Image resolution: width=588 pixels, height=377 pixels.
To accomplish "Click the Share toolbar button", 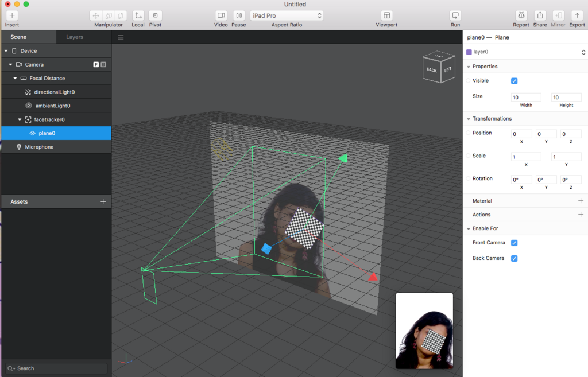I will coord(540,15).
